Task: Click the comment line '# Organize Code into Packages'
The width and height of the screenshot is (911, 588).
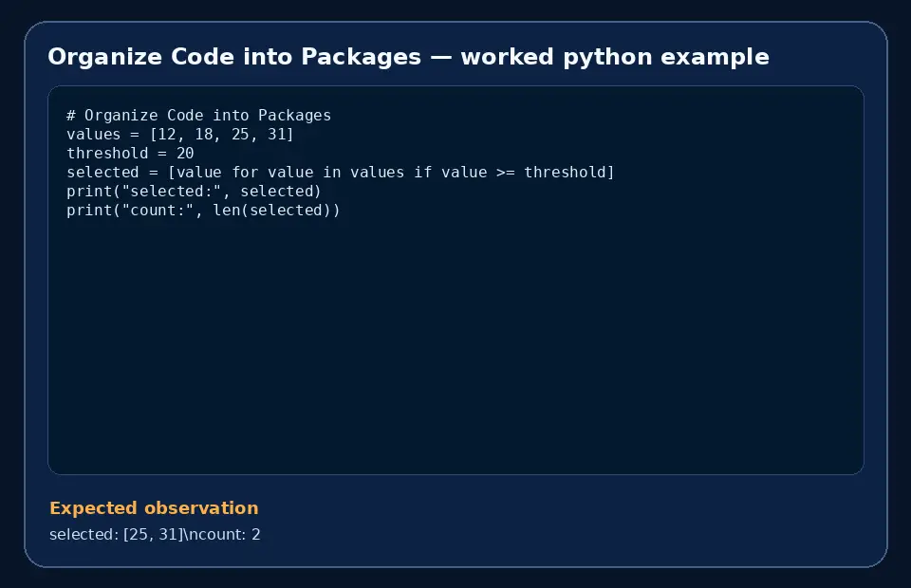Action: [x=198, y=116]
